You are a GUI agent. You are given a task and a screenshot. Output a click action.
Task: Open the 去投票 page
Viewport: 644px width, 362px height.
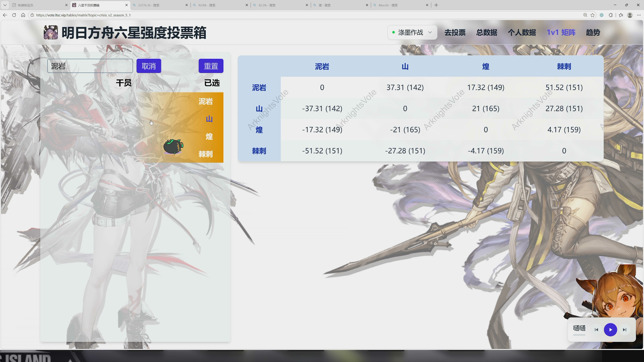(x=455, y=32)
